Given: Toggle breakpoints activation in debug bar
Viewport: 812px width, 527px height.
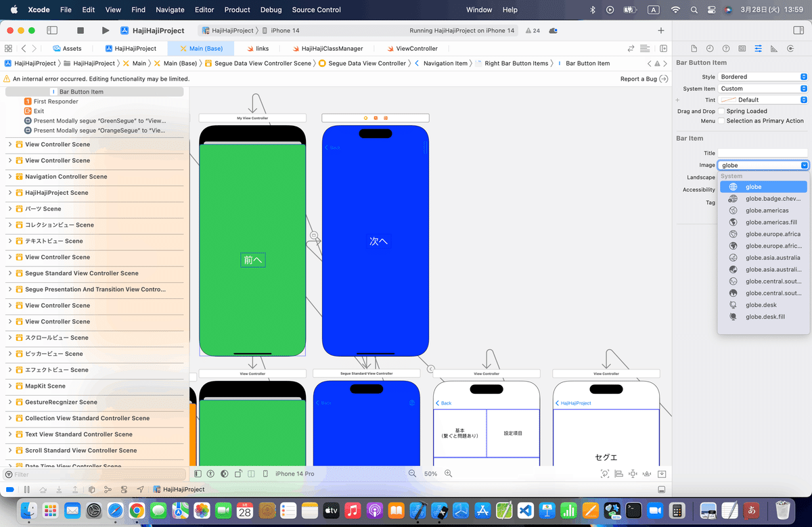Looking at the screenshot, I should point(9,489).
